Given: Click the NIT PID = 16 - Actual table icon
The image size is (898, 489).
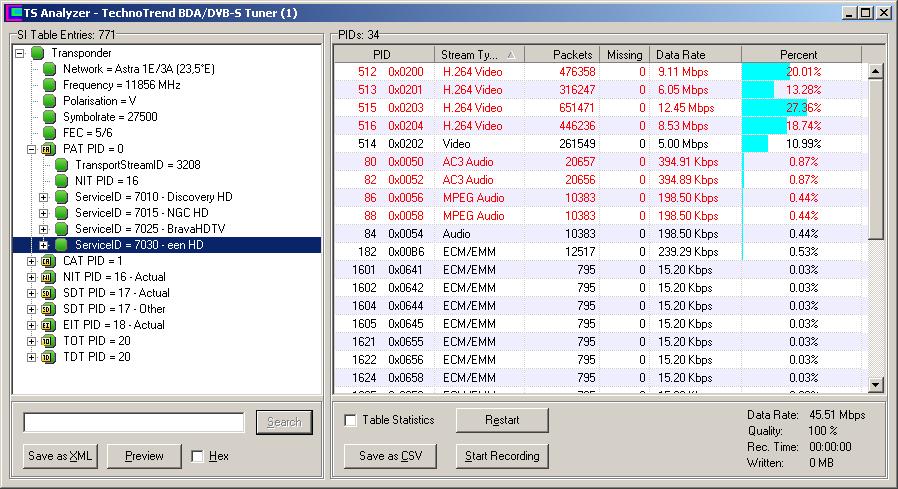Looking at the screenshot, I should pyautogui.click(x=49, y=278).
